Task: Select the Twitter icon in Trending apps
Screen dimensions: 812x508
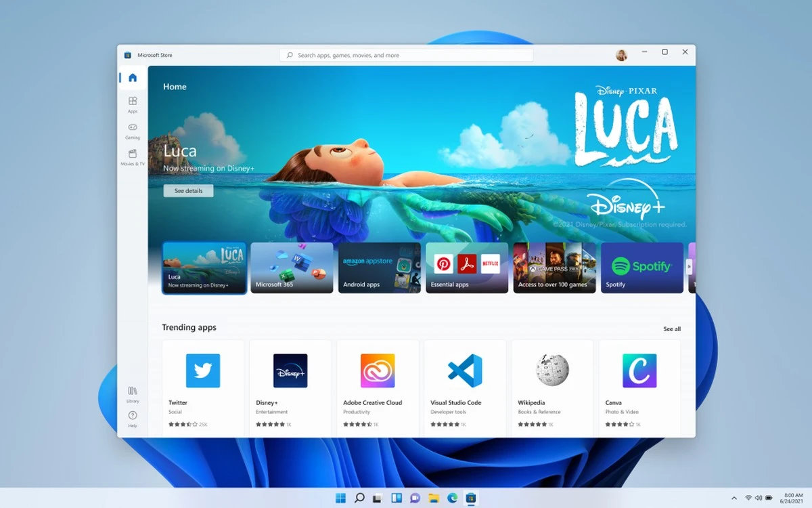Action: [x=203, y=371]
